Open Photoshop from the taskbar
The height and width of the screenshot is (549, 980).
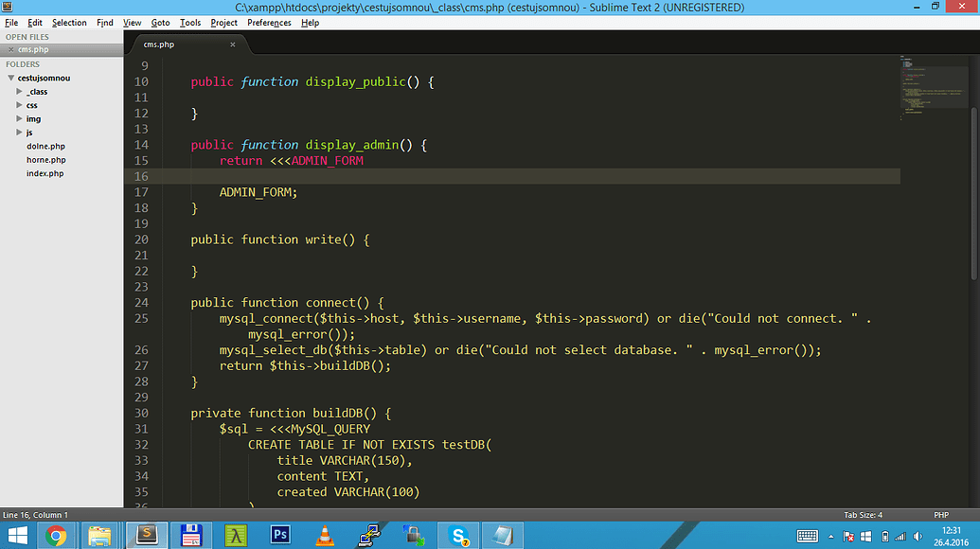point(279,535)
